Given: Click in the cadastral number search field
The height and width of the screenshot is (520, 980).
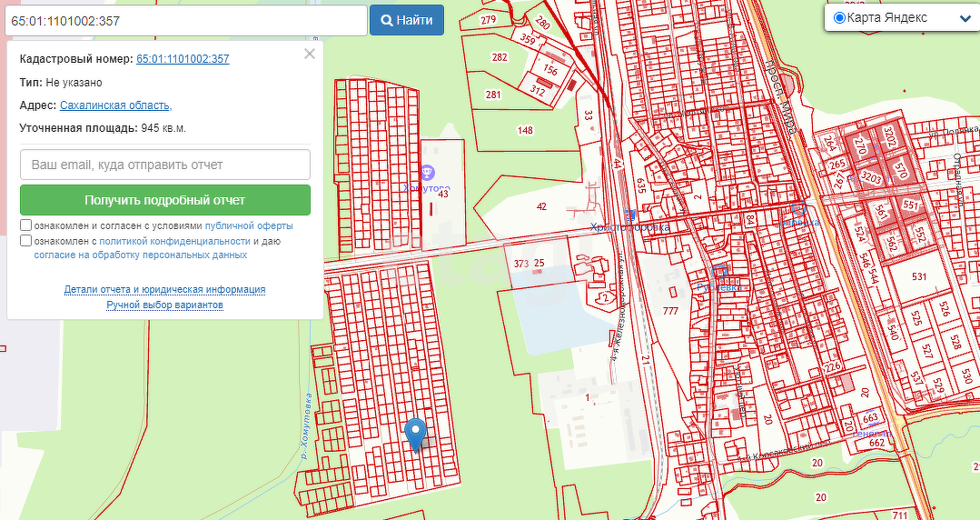Looking at the screenshot, I should tap(184, 20).
